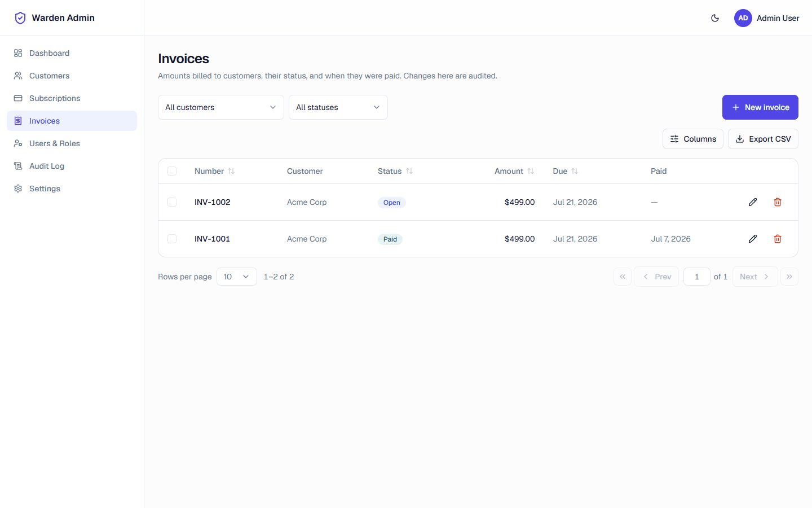Click the INV-1001 invoice number
Screen dimensions: 812x508
(x=212, y=239)
